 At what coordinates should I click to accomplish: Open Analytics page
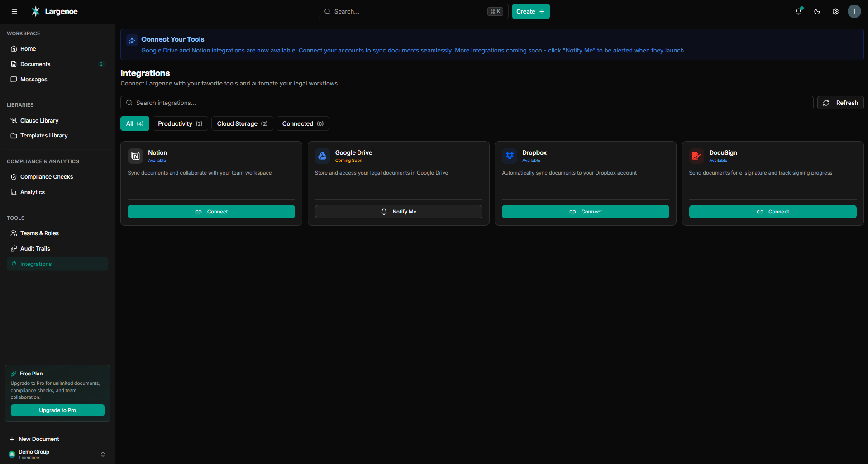click(57, 192)
